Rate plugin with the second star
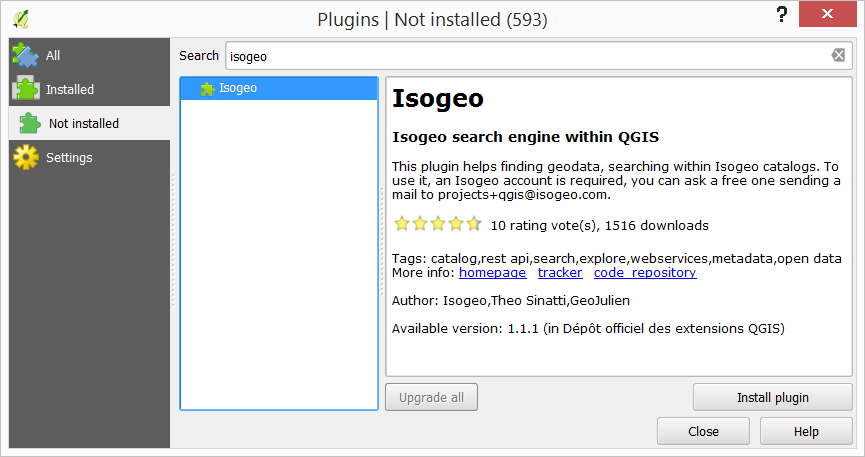This screenshot has height=457, width=865. (420, 224)
